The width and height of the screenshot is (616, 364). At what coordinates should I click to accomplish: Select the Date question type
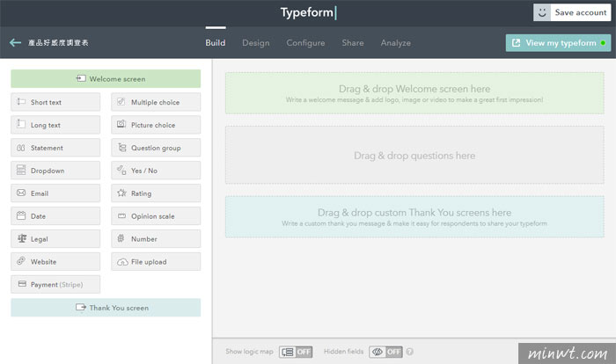[x=55, y=216]
